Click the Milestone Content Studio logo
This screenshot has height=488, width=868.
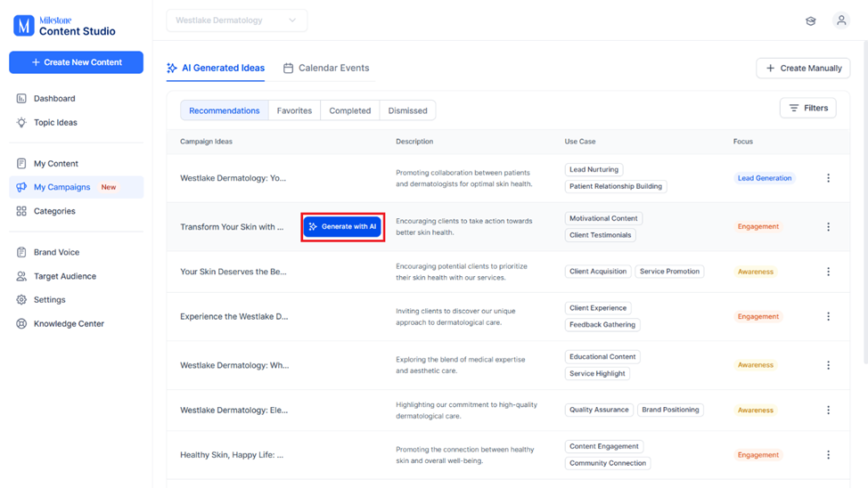click(x=65, y=26)
